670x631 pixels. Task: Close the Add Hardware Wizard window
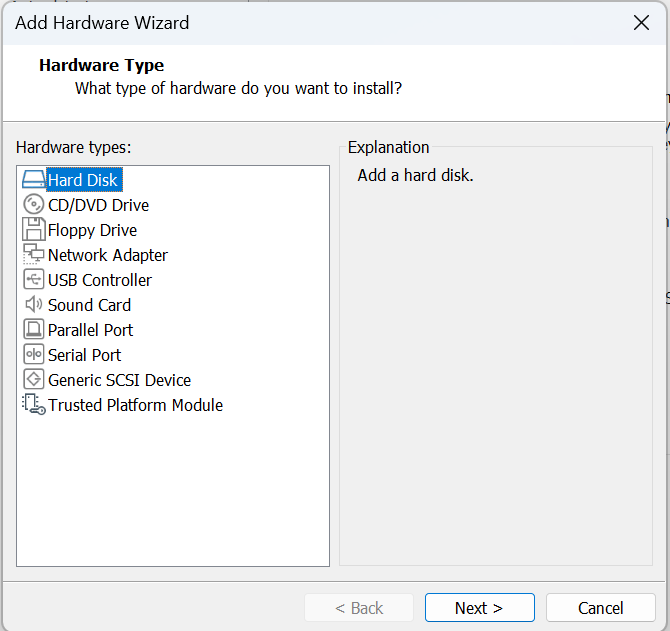click(x=642, y=23)
